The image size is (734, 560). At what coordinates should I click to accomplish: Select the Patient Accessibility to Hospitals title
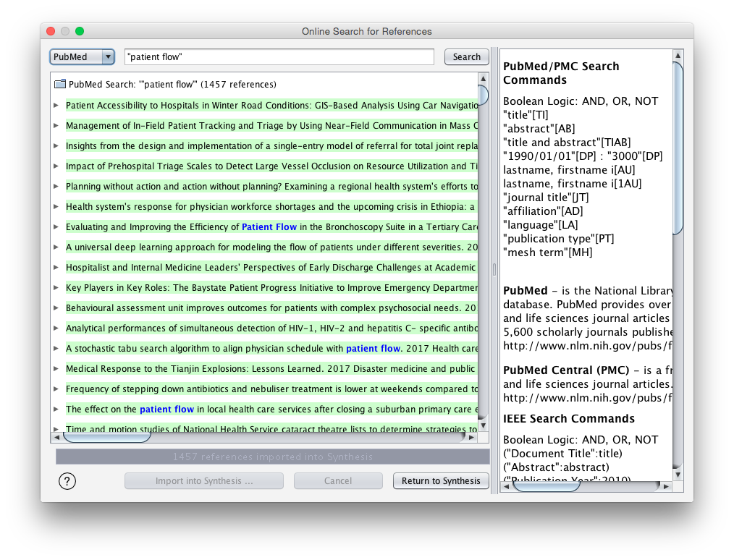coord(271,105)
